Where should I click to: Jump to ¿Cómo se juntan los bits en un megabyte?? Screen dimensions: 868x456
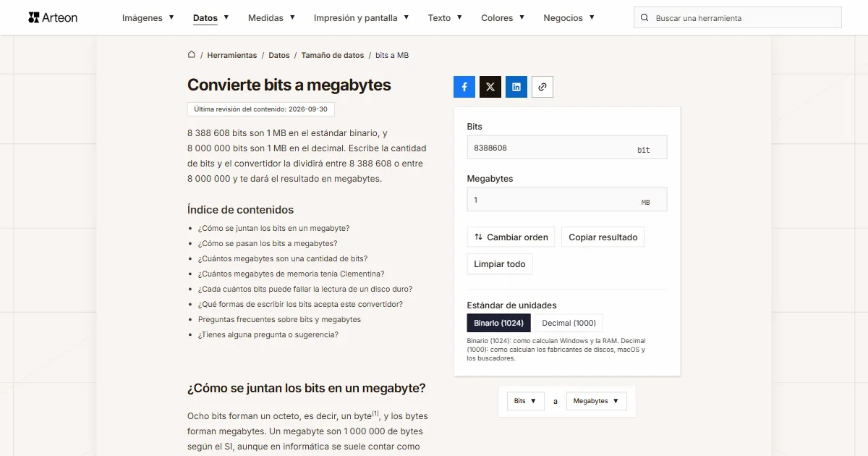pos(273,228)
